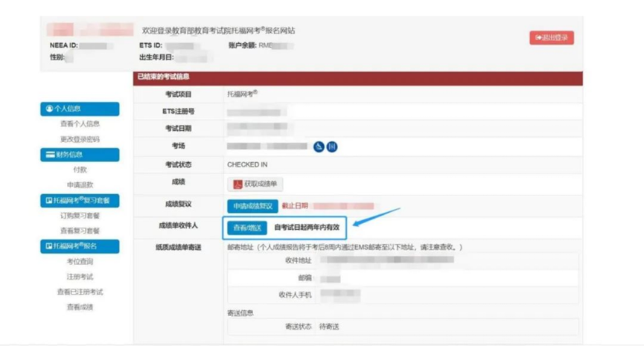
Task: Click 申请成绩复议 button
Action: 252,206
